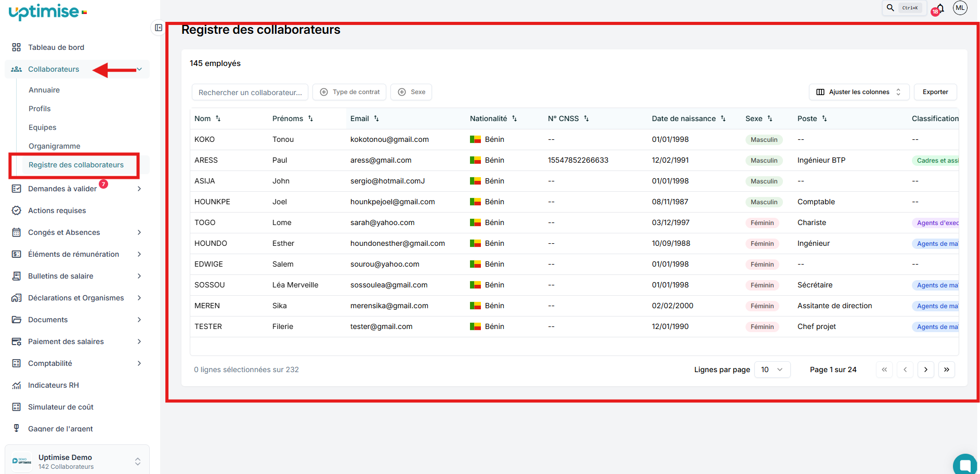Select Registre des collaborateurs menu item

76,165
